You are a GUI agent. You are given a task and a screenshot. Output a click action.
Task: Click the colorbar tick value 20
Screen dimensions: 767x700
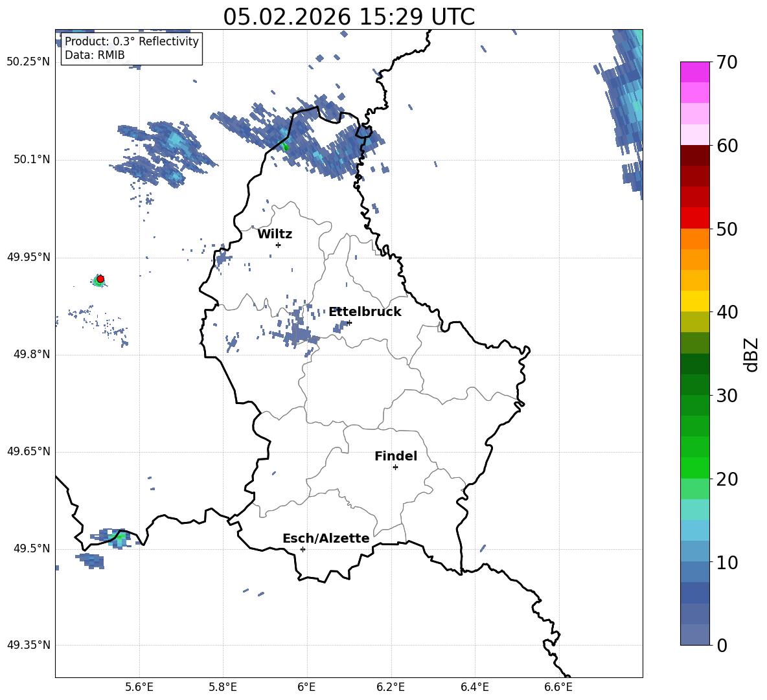pyautogui.click(x=727, y=479)
